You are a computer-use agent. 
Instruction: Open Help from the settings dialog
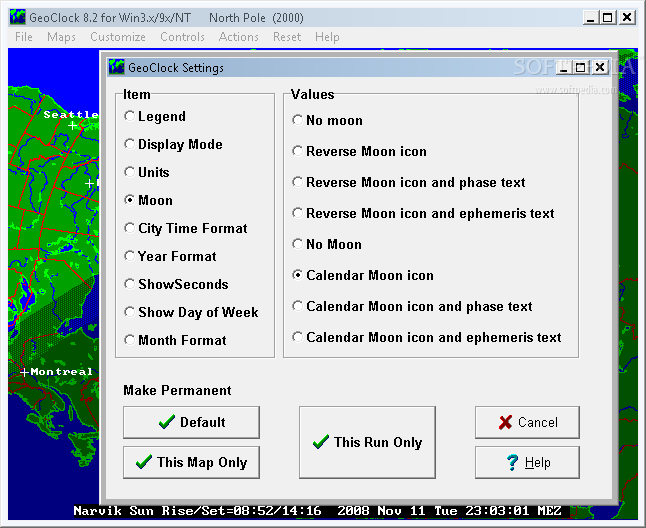[x=527, y=462]
